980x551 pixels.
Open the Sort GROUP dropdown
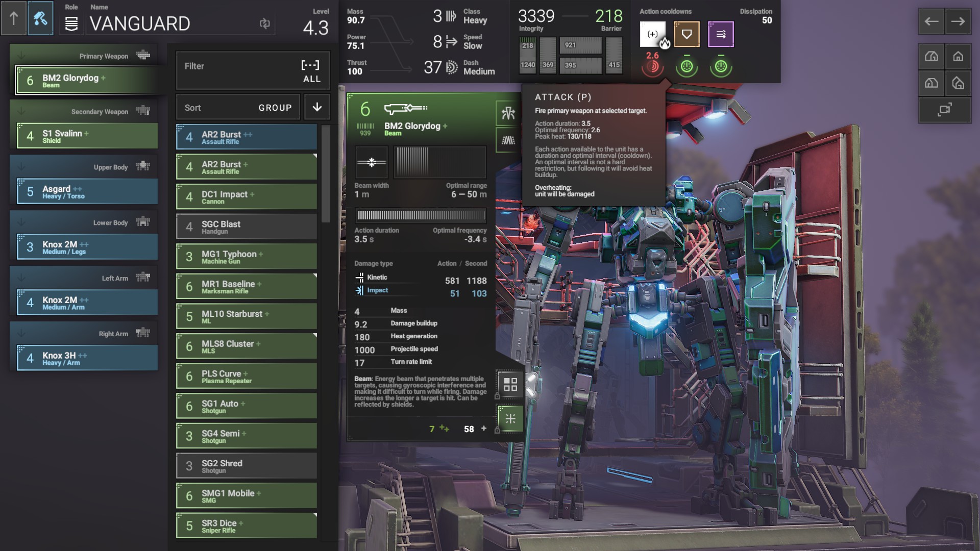(238, 108)
